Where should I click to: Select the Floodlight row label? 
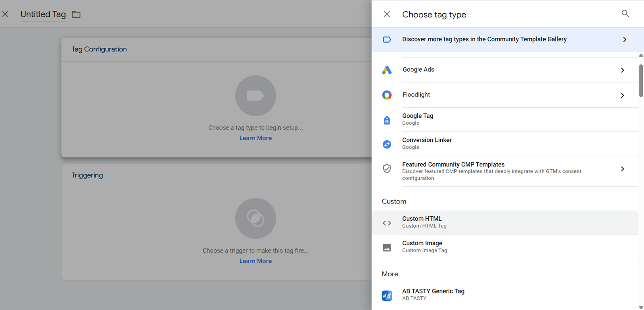[x=416, y=94]
